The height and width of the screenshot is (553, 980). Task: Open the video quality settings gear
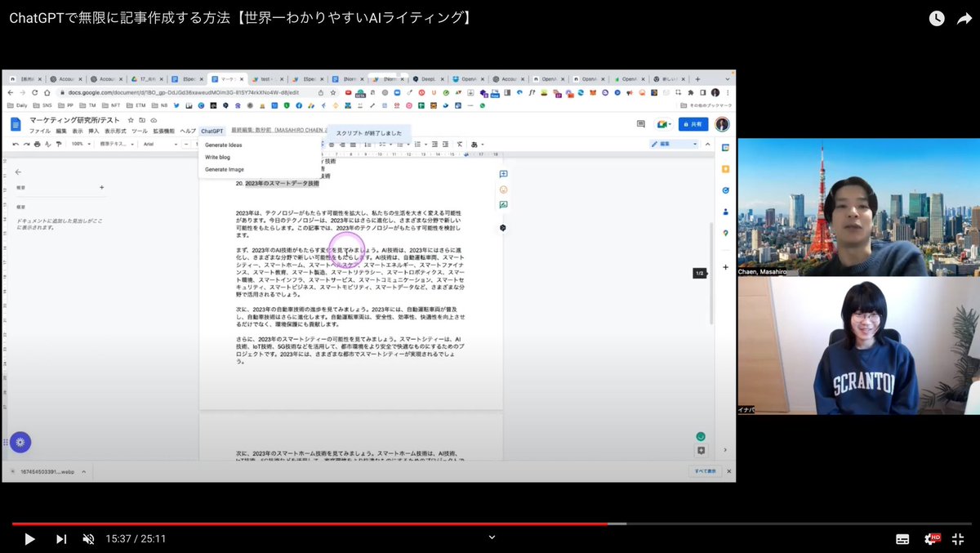click(x=931, y=539)
